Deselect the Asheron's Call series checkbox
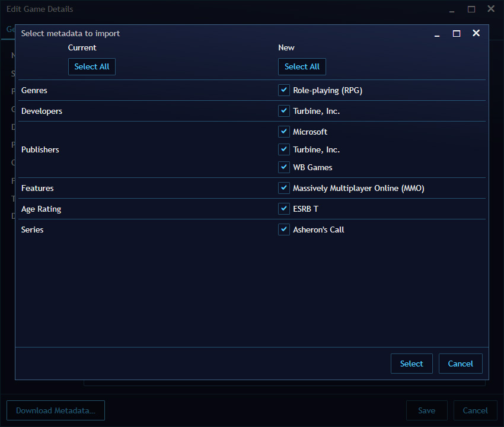Image resolution: width=504 pixels, height=427 pixels. [x=283, y=230]
